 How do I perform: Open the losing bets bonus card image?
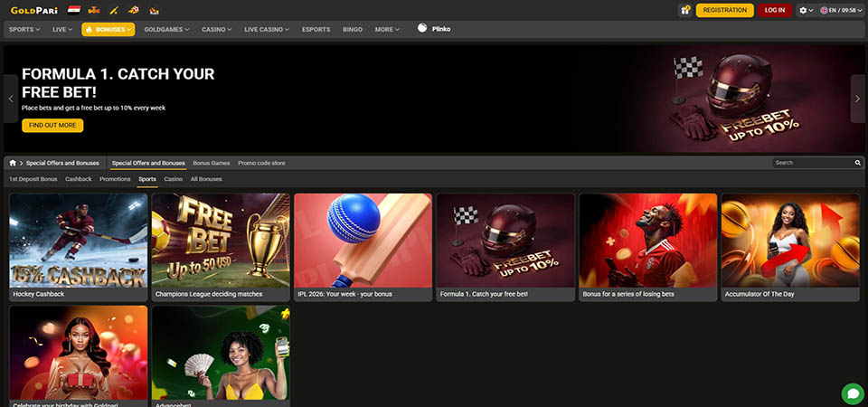click(647, 241)
